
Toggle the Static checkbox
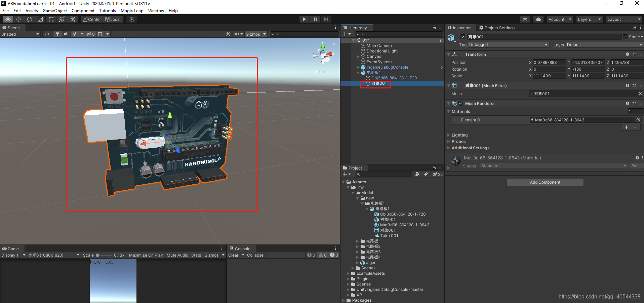pos(625,37)
